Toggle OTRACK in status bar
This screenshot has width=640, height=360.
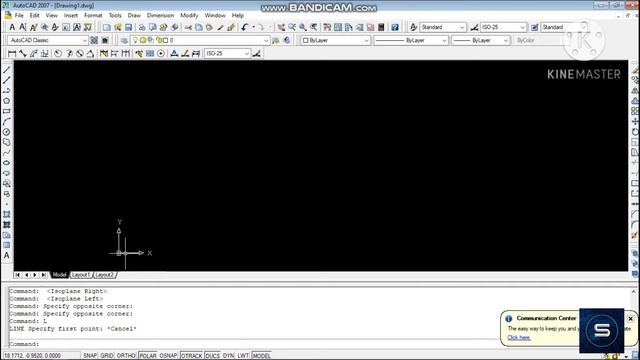[191, 356]
